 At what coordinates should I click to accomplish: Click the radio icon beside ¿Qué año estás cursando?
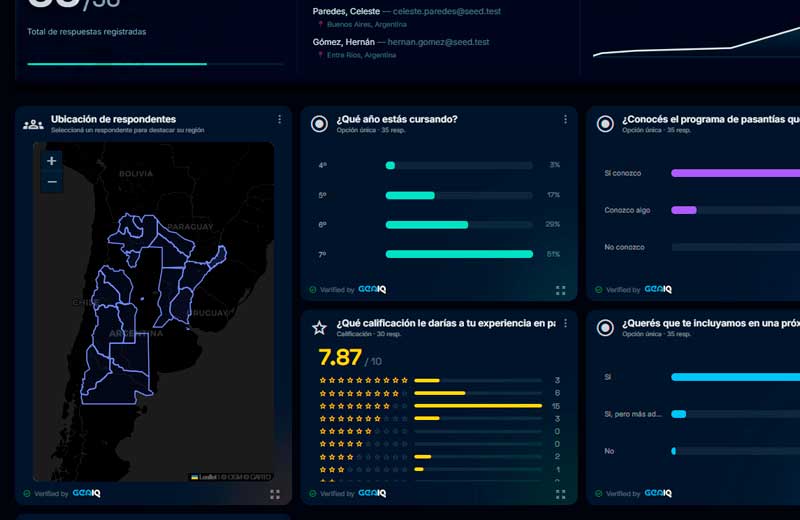319,124
